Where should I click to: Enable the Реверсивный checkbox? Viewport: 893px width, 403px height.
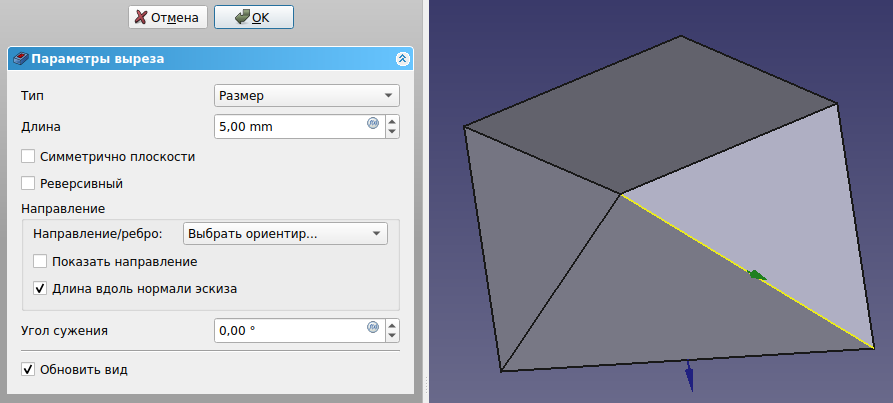click(27, 184)
